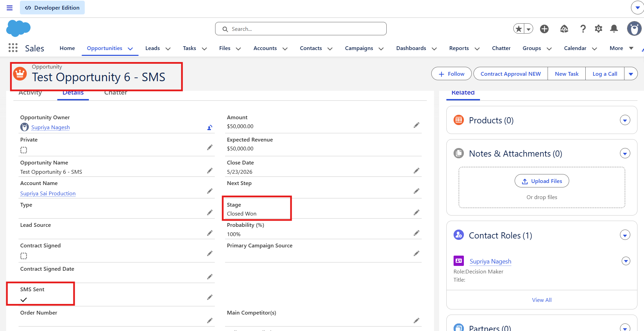Toggle the Contract Signed checkbox
644x331 pixels.
(24, 256)
